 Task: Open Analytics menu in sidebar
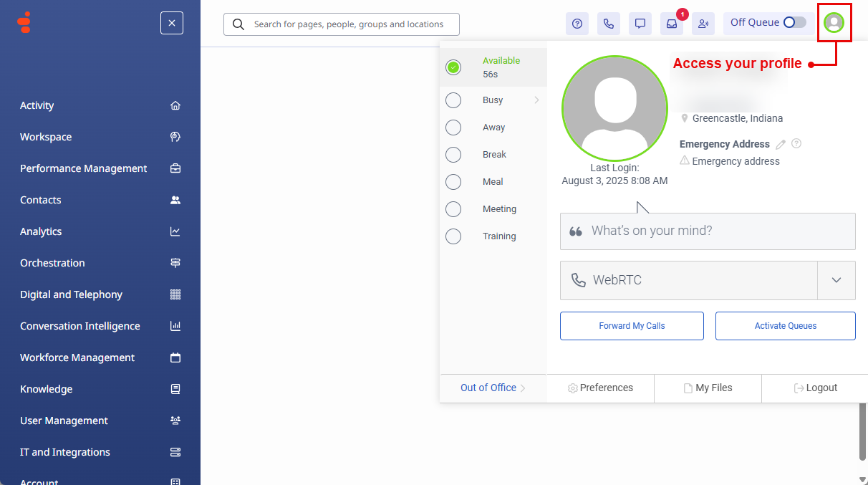(x=41, y=231)
